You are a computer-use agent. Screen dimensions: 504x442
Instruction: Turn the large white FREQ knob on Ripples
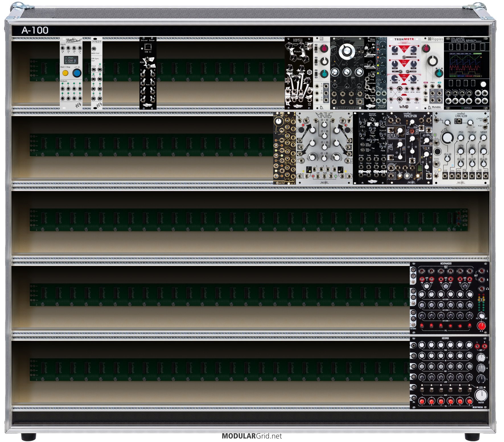[433, 61]
